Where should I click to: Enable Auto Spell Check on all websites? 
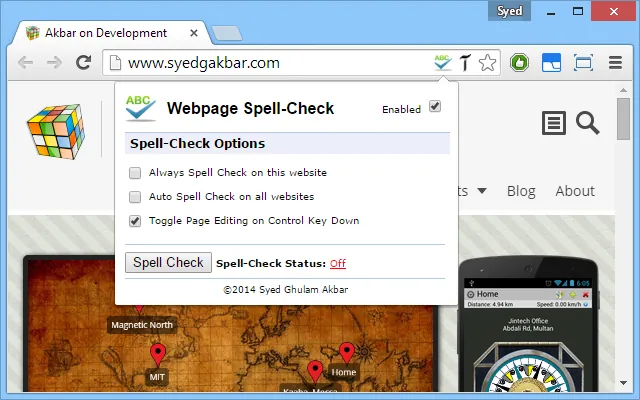click(x=135, y=197)
